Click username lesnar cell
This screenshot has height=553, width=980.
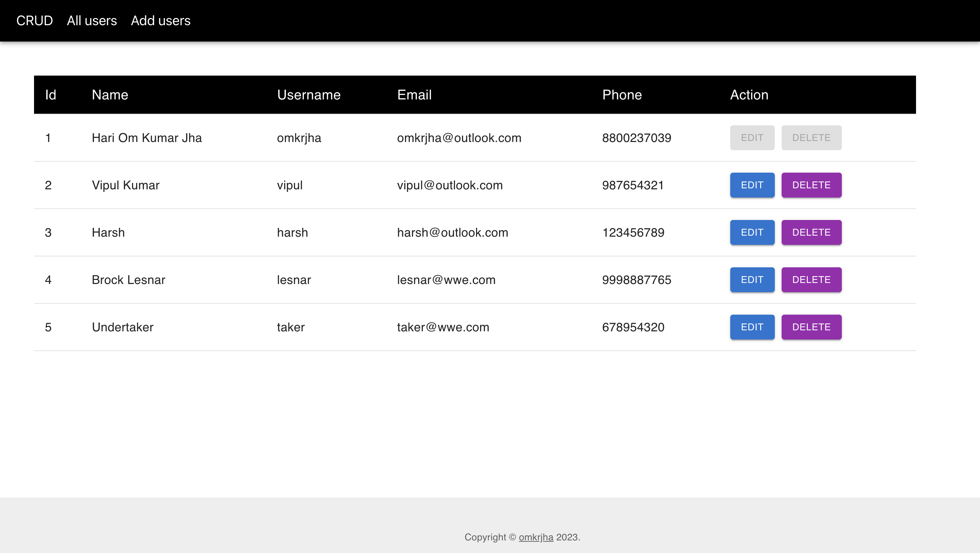(294, 280)
